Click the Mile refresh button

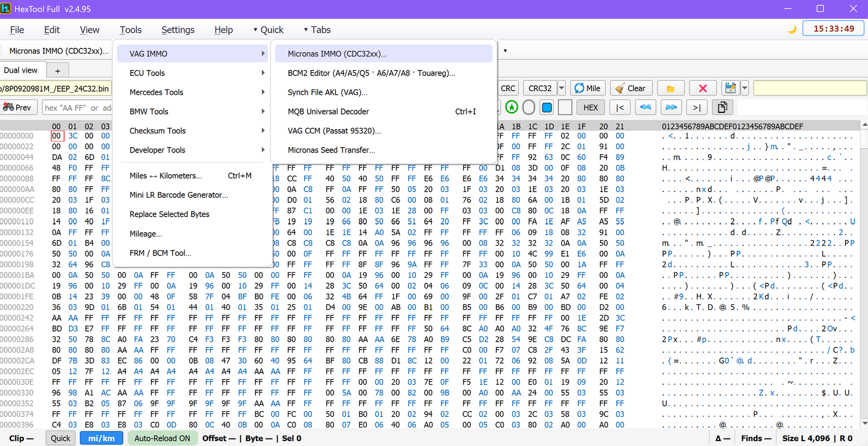tap(588, 88)
